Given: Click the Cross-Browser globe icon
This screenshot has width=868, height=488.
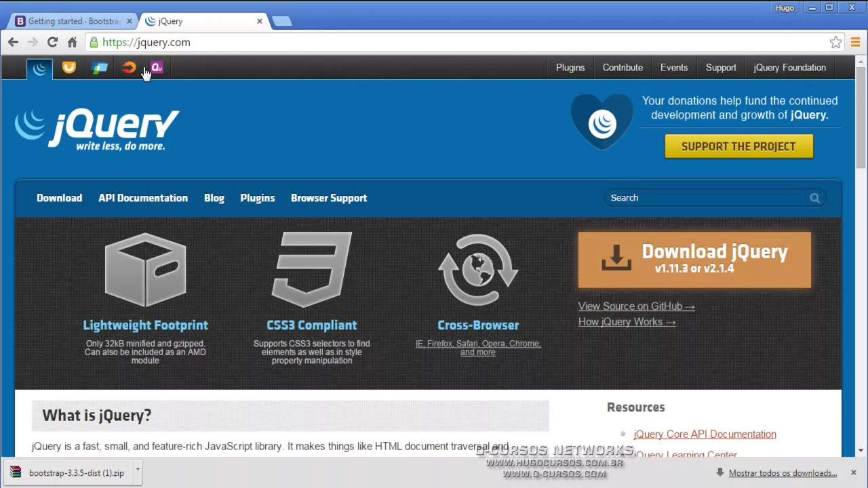Looking at the screenshot, I should (478, 269).
